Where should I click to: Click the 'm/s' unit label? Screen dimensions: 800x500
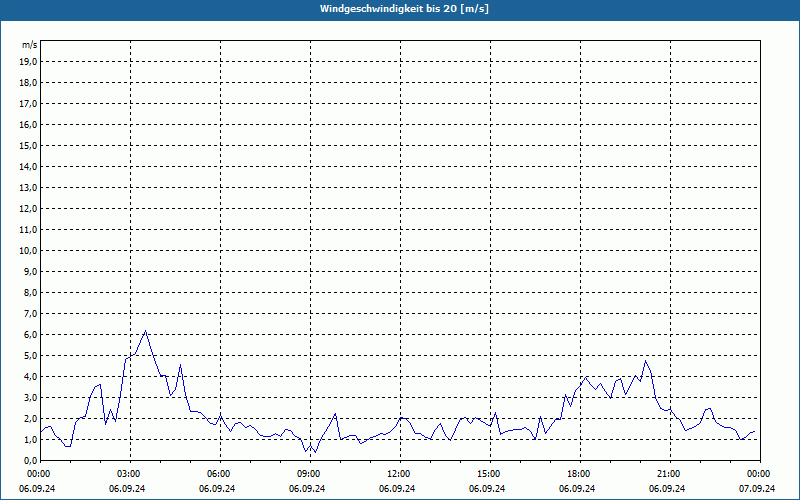coord(30,45)
